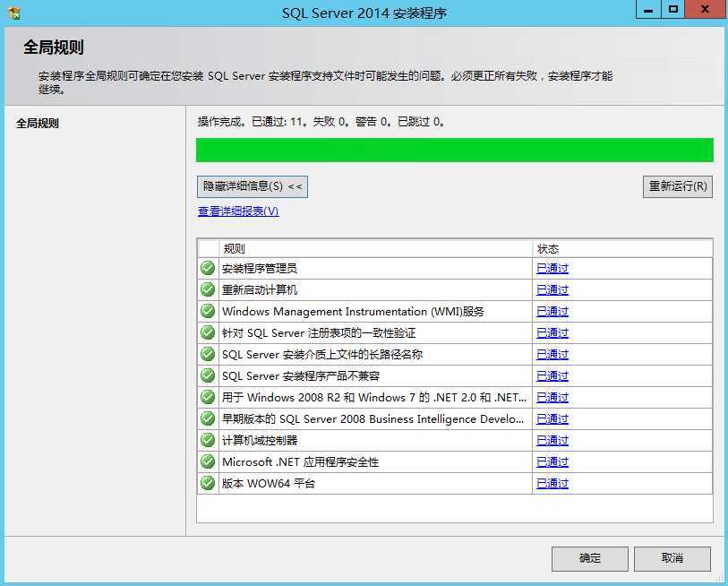Open 已通过 link for 计算机域控制器
Screen dimensions: 728x586
[552, 441]
